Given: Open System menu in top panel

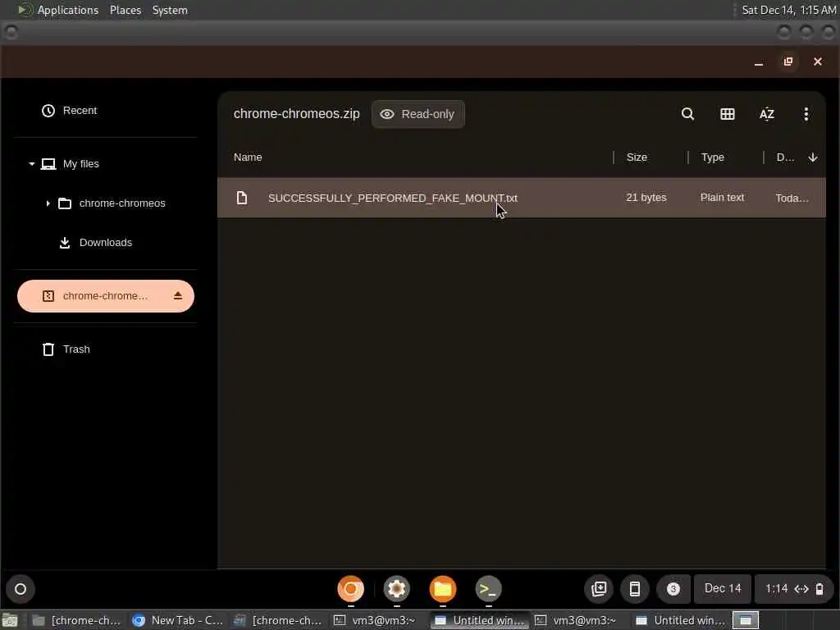Looking at the screenshot, I should click(x=170, y=10).
